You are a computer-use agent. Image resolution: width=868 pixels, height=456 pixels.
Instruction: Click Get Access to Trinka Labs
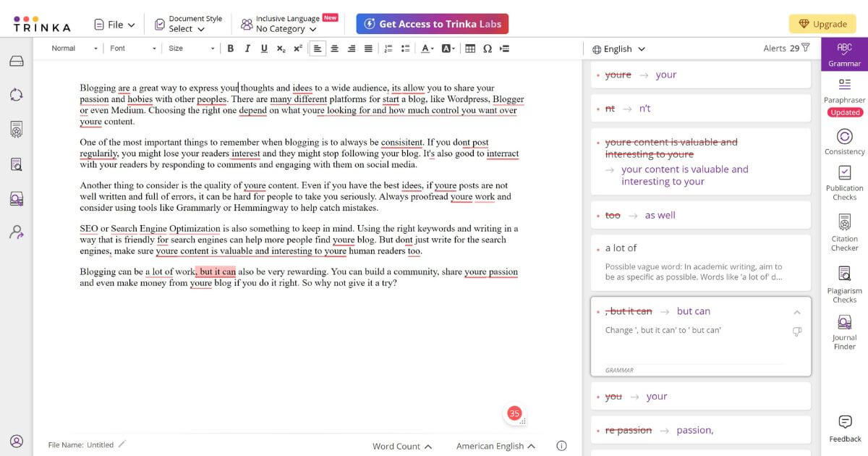click(x=433, y=24)
